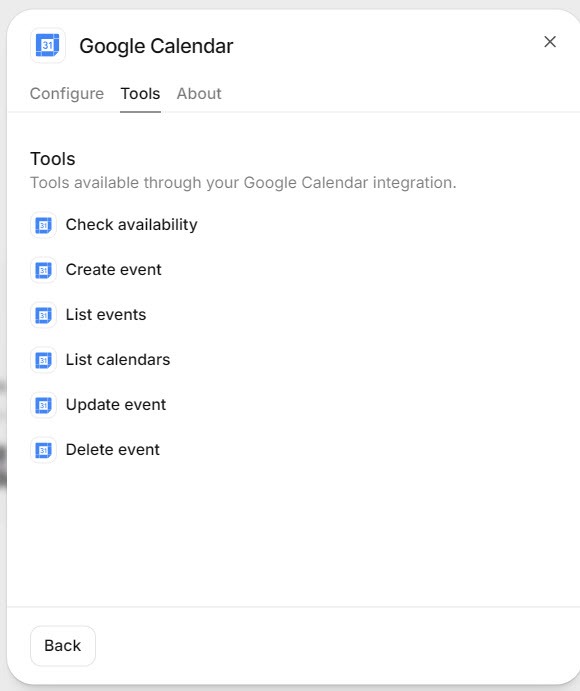Viewport: 580px width, 691px height.
Task: Select the Tools tab
Action: [140, 93]
